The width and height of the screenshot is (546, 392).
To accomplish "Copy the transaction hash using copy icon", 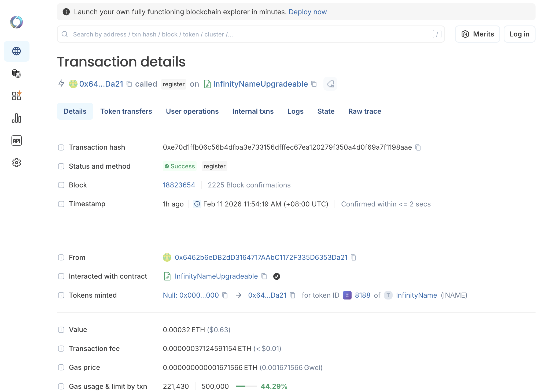I will point(418,147).
